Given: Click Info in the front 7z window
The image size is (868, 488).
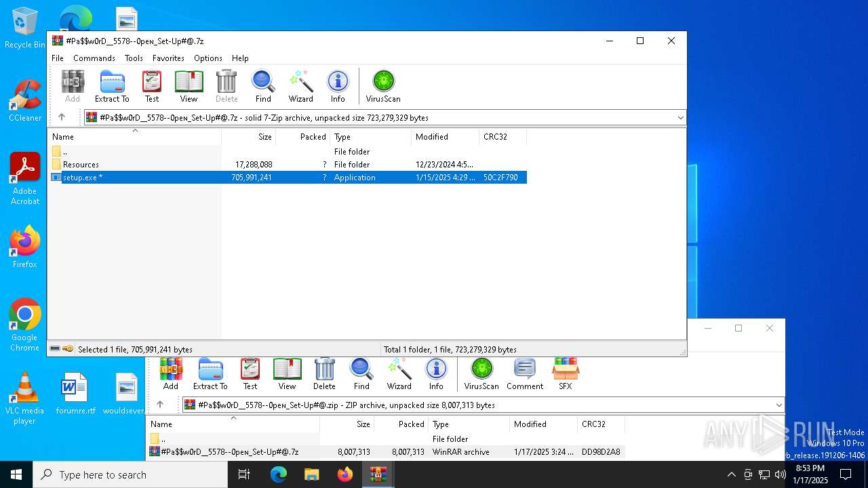Looking at the screenshot, I should [338, 86].
